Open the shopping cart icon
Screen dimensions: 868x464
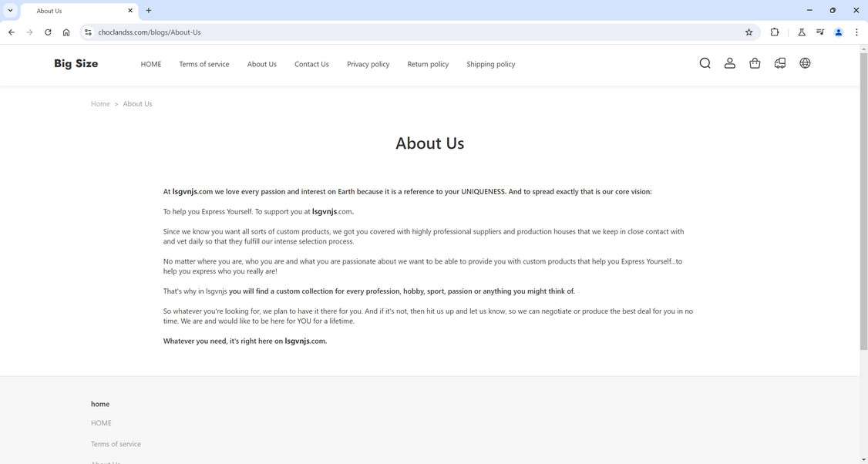coord(755,63)
